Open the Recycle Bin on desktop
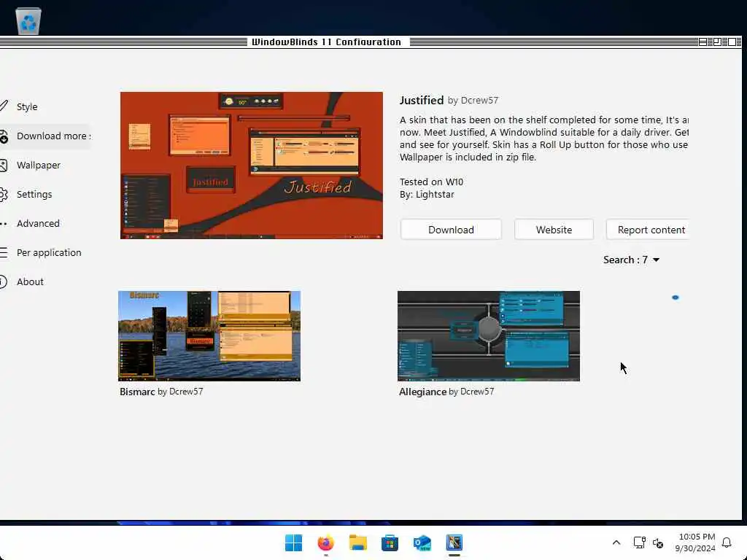 [28, 21]
